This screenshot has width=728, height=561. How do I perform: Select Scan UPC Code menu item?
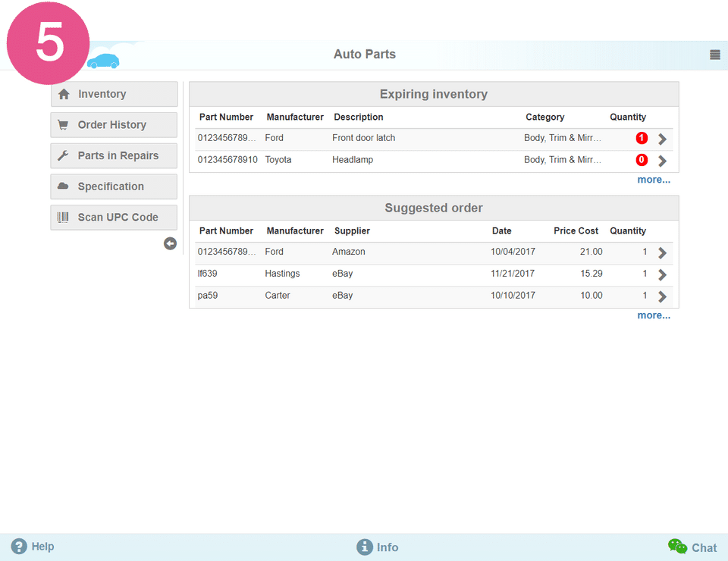[x=115, y=217]
